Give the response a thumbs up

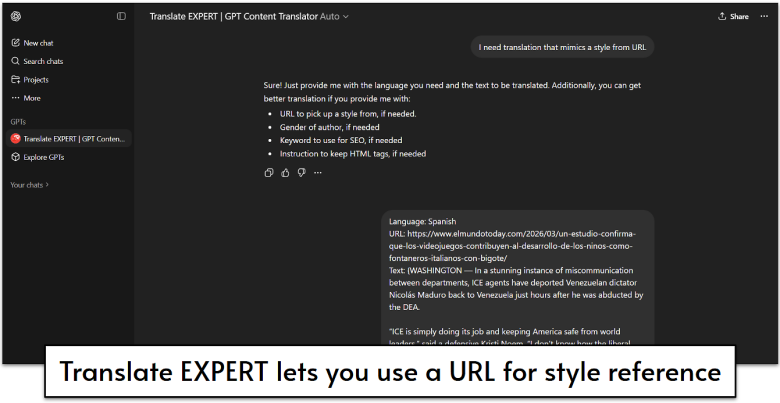tap(285, 173)
